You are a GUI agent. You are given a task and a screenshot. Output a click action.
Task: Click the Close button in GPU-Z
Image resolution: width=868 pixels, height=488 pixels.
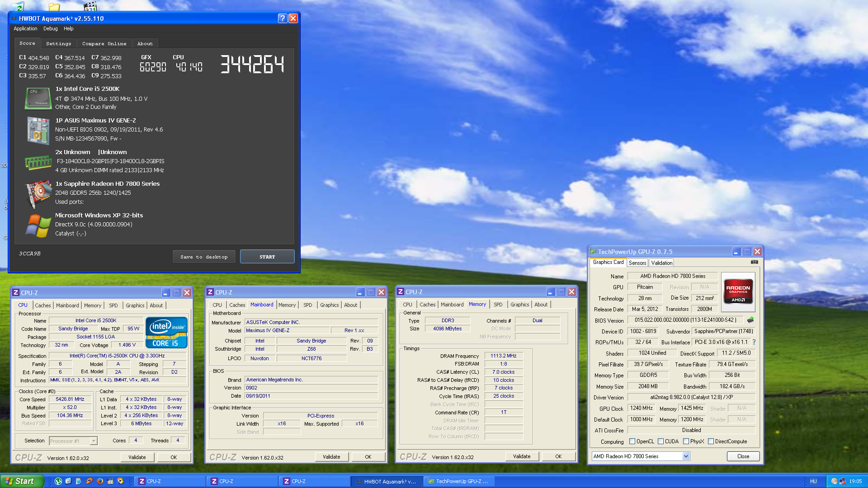pos(743,456)
